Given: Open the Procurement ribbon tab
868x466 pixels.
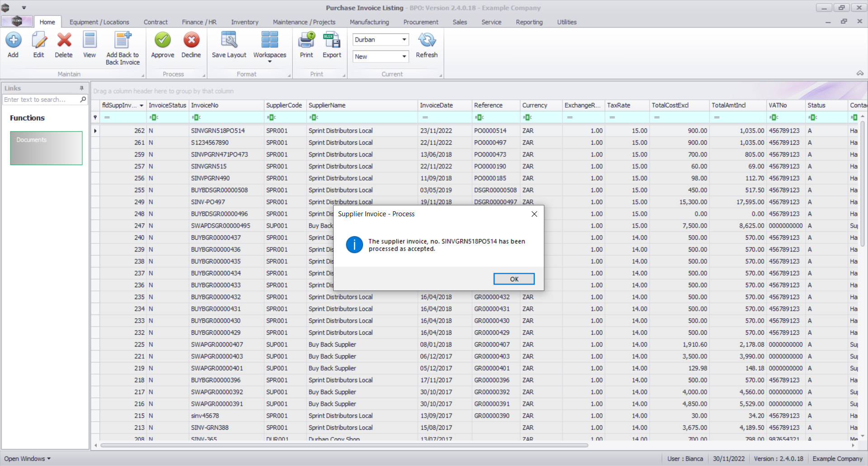Looking at the screenshot, I should (420, 22).
